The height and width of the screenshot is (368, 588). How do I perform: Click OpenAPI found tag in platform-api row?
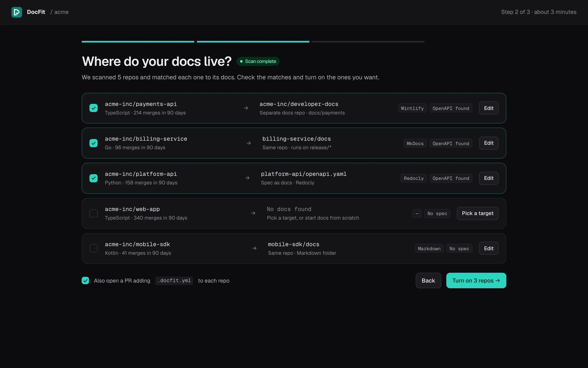point(451,178)
